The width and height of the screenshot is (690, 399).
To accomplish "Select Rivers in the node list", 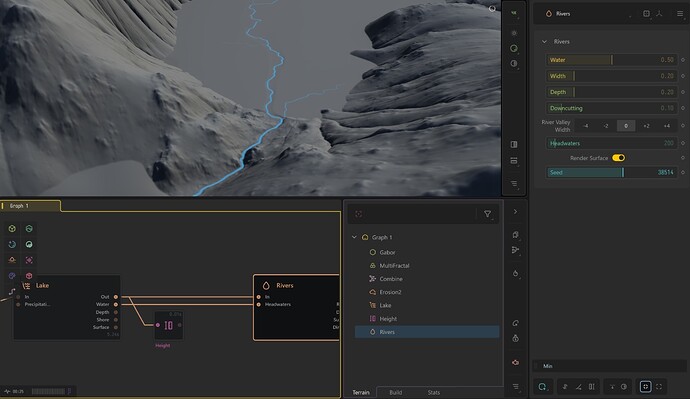I will (x=427, y=332).
